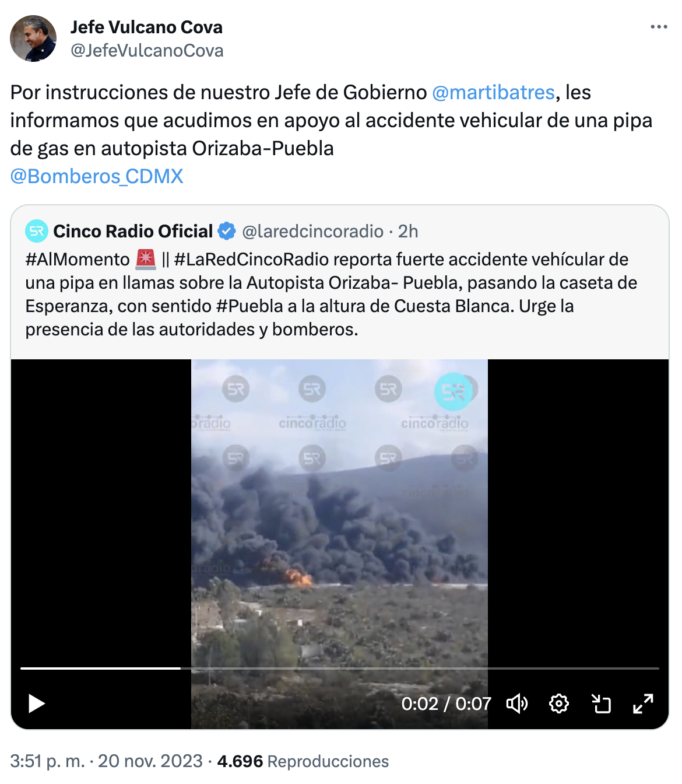
Task: Expand video to fullscreen
Action: click(644, 703)
